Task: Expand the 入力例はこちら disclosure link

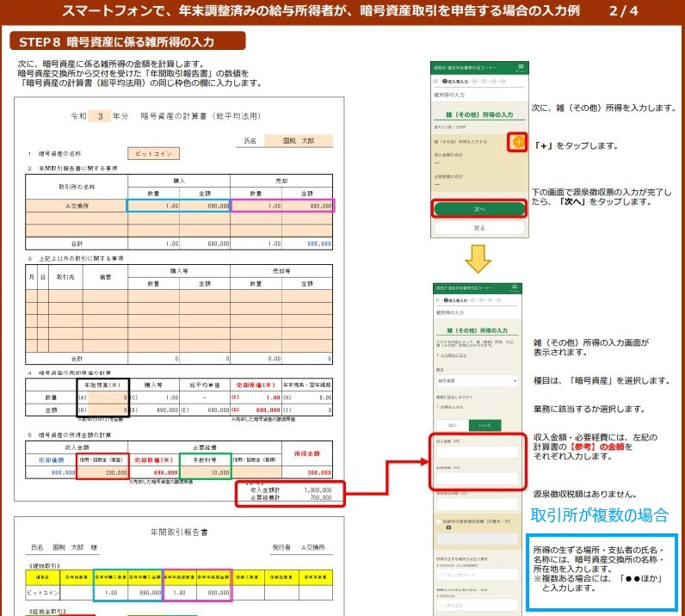Action: pos(452,355)
